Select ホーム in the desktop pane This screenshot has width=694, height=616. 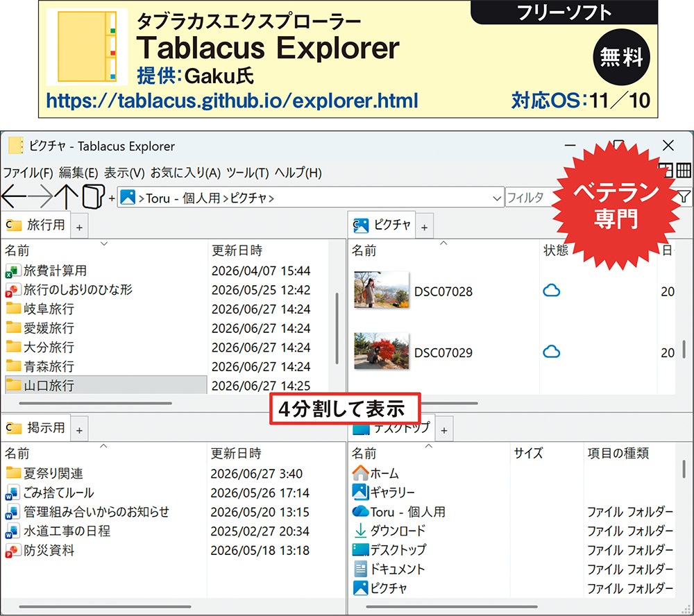pos(375,473)
